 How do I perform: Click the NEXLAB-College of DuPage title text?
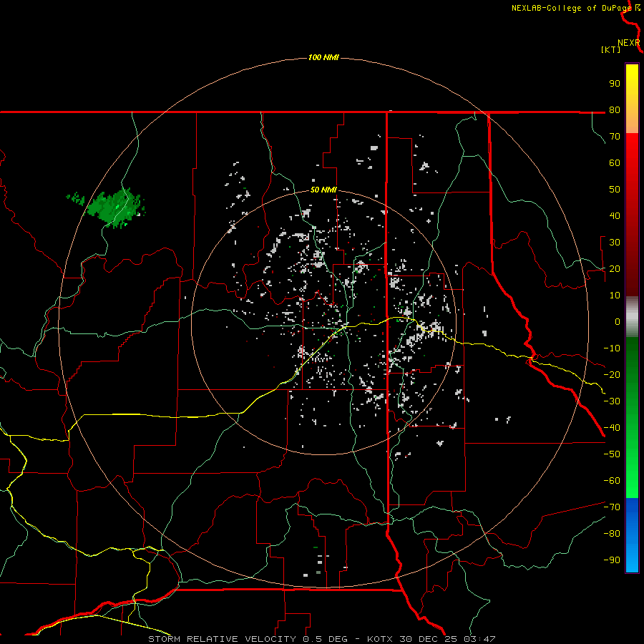(571, 8)
